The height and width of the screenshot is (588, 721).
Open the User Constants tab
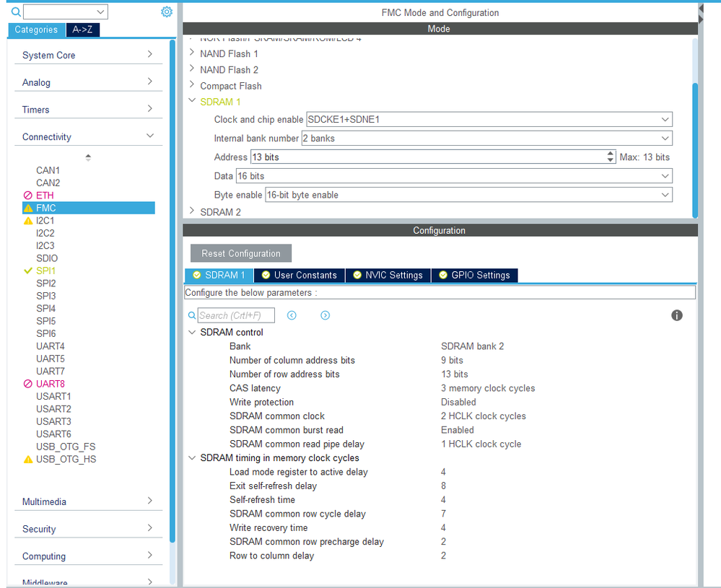click(x=300, y=275)
